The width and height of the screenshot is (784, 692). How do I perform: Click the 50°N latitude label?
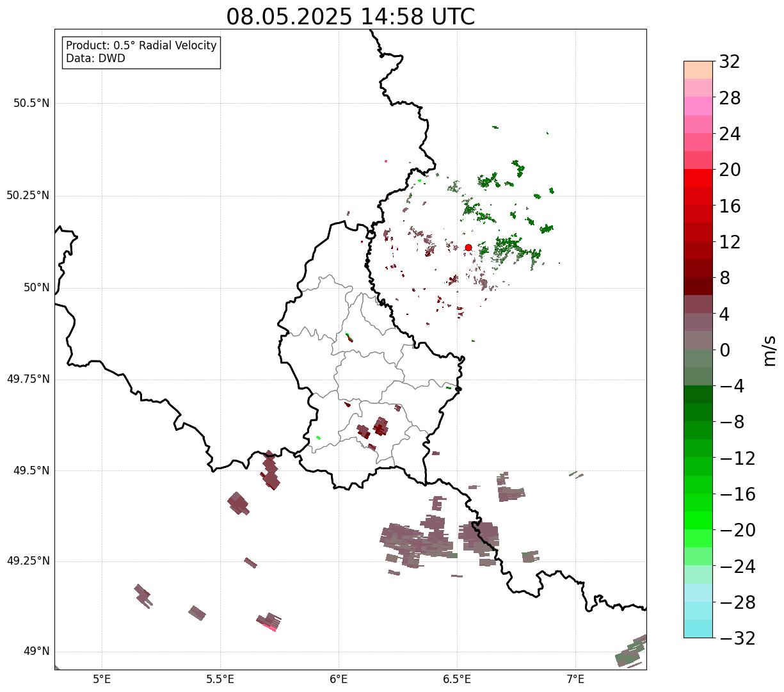[x=36, y=288]
